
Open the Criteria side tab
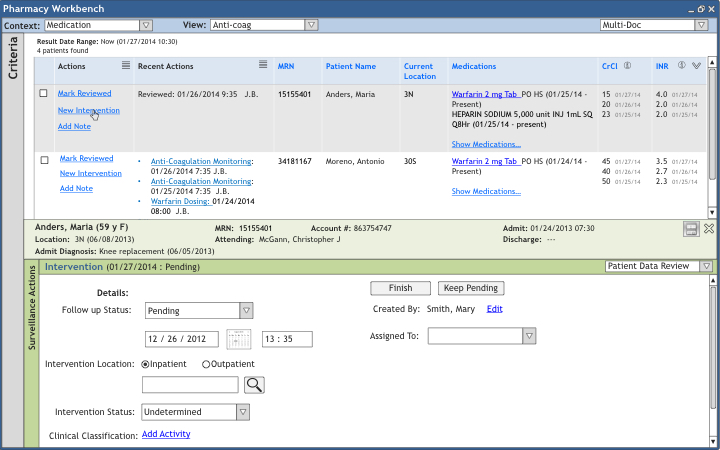coord(13,58)
